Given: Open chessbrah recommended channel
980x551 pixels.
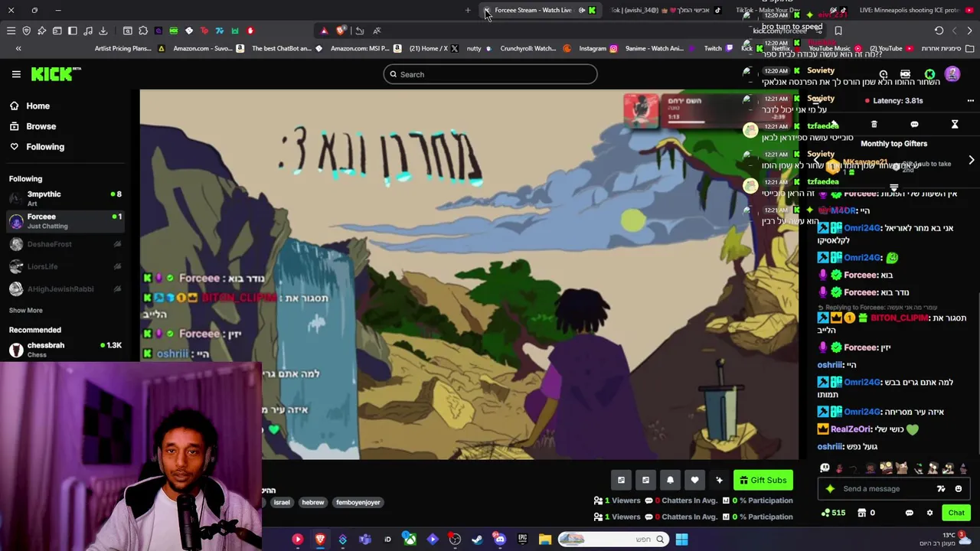Looking at the screenshot, I should click(66, 349).
